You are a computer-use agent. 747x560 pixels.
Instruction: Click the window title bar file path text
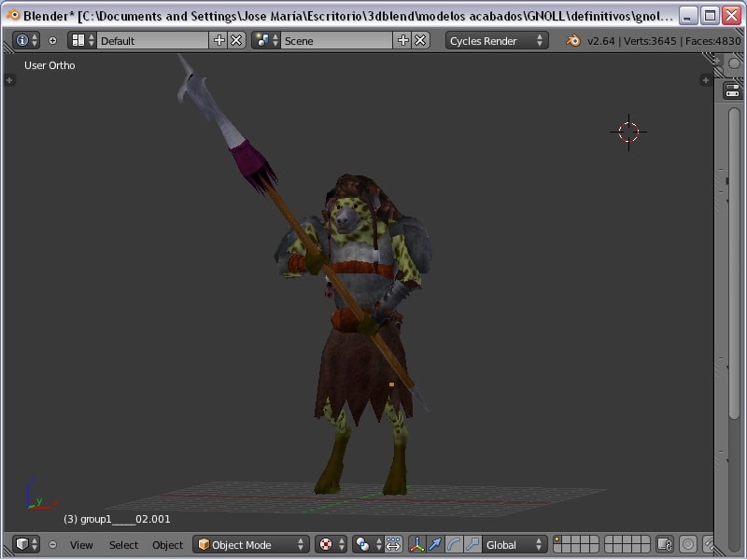(376, 16)
